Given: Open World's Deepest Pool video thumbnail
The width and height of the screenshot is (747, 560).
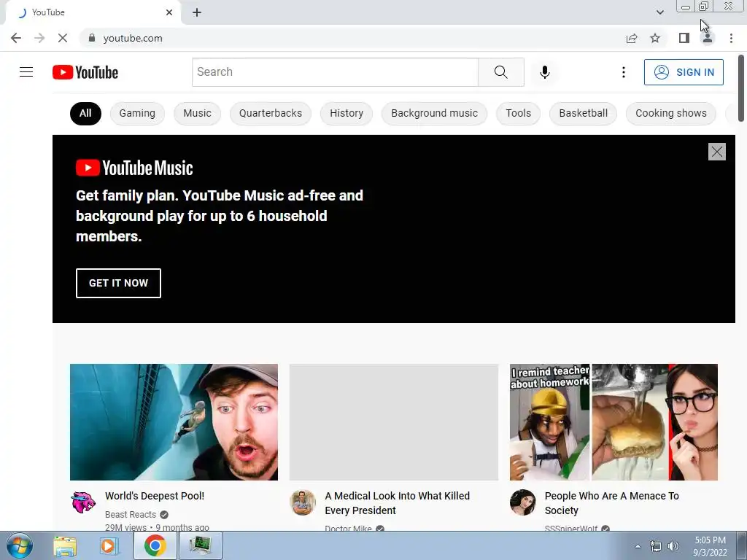Looking at the screenshot, I should click(x=174, y=422).
